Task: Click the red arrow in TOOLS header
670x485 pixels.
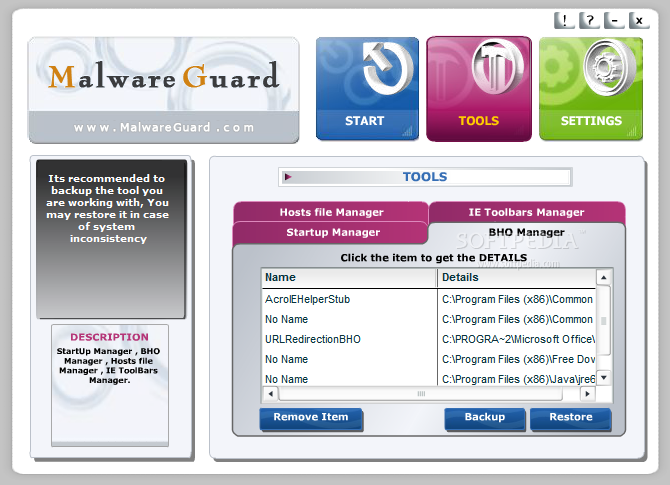Action: pyautogui.click(x=288, y=177)
